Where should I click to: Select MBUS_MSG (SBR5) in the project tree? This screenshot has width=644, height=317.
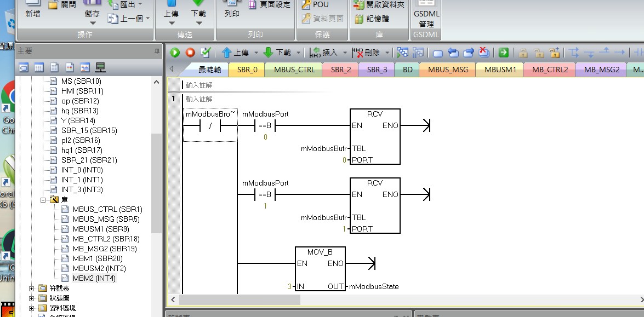[106, 219]
